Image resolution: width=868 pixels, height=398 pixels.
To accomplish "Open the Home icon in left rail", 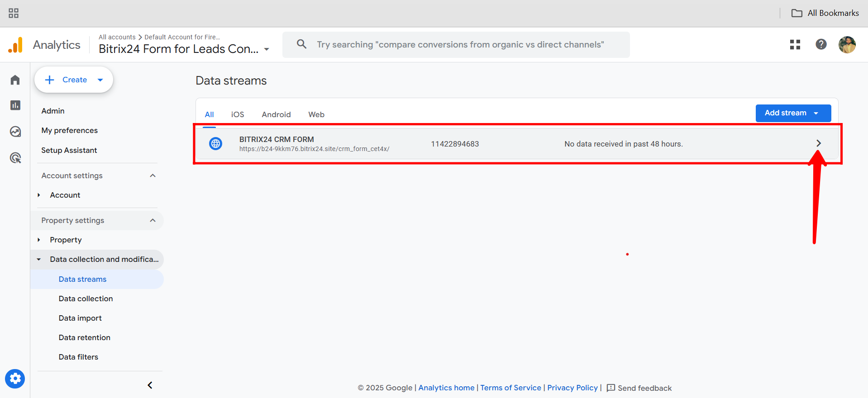I will pyautogui.click(x=15, y=80).
